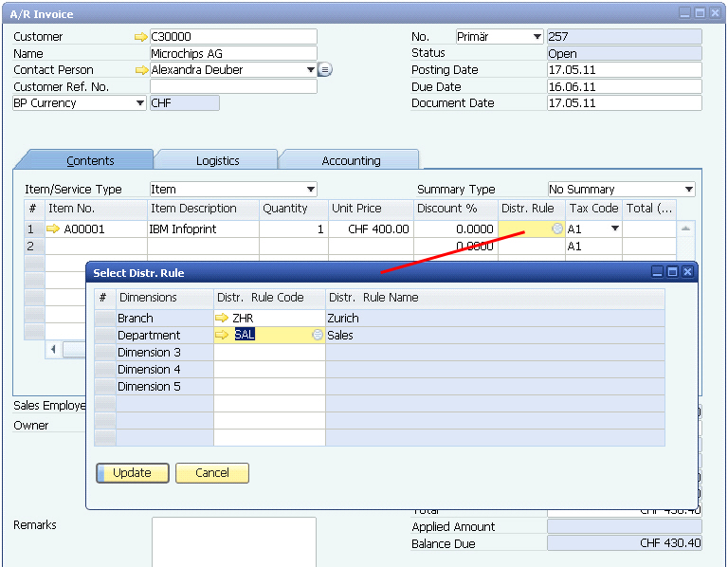Click the Distr. Rule column header
The width and height of the screenshot is (728, 567).
click(532, 209)
